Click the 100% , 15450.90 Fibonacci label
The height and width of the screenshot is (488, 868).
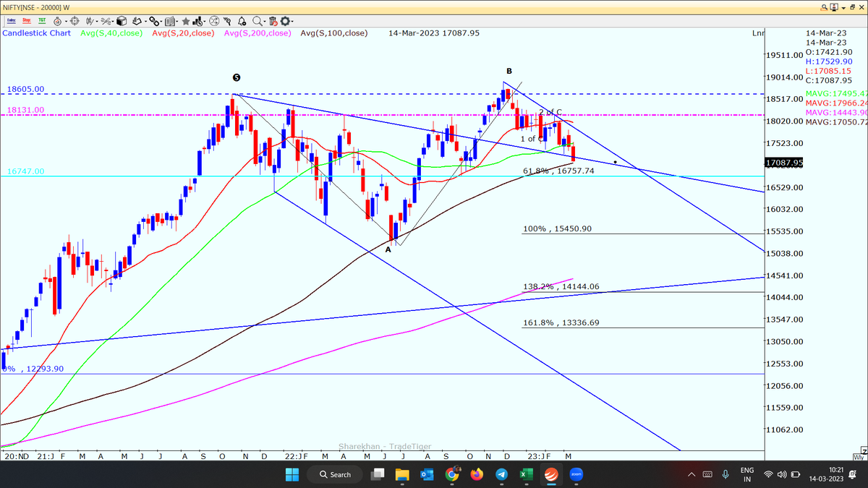(557, 228)
